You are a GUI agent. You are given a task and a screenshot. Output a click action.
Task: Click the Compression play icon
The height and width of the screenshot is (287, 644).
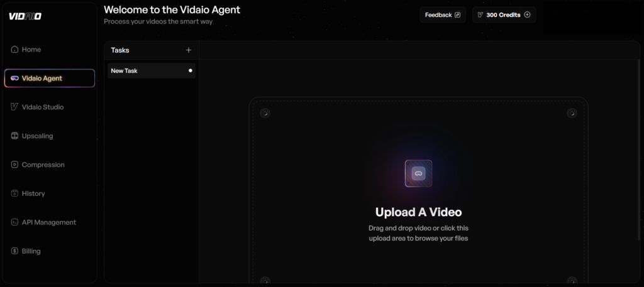point(14,165)
